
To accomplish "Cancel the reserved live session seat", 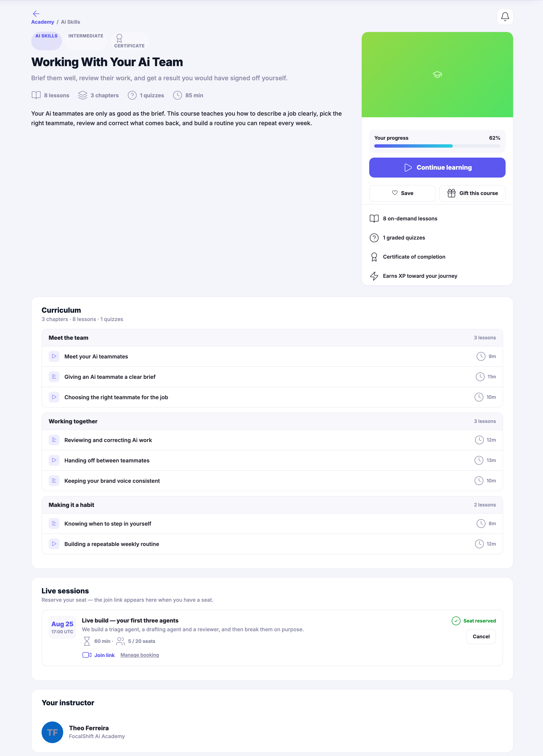I will pyautogui.click(x=481, y=636).
